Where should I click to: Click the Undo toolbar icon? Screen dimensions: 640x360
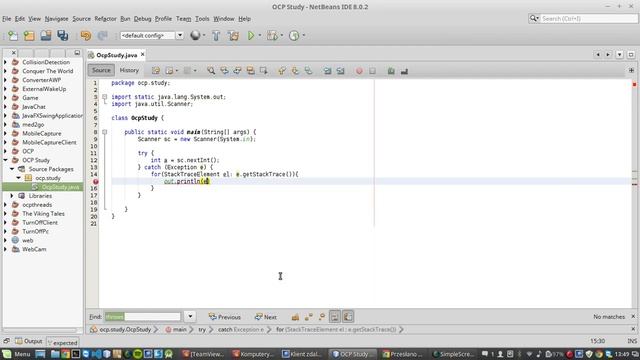click(86, 36)
